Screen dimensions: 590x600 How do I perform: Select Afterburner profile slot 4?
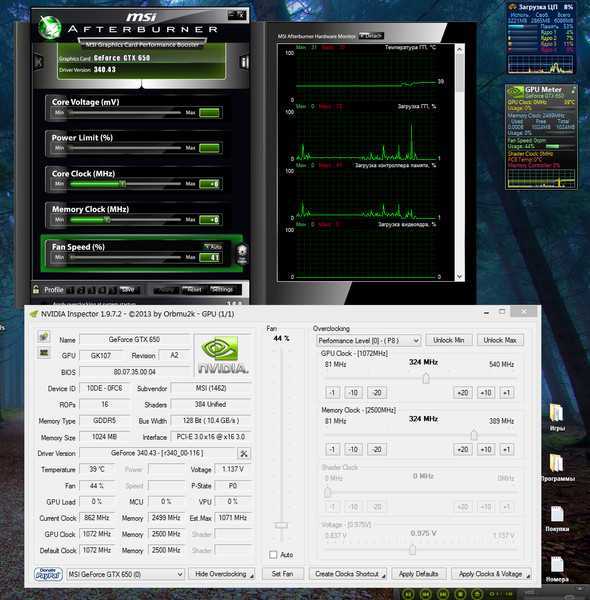point(102,290)
